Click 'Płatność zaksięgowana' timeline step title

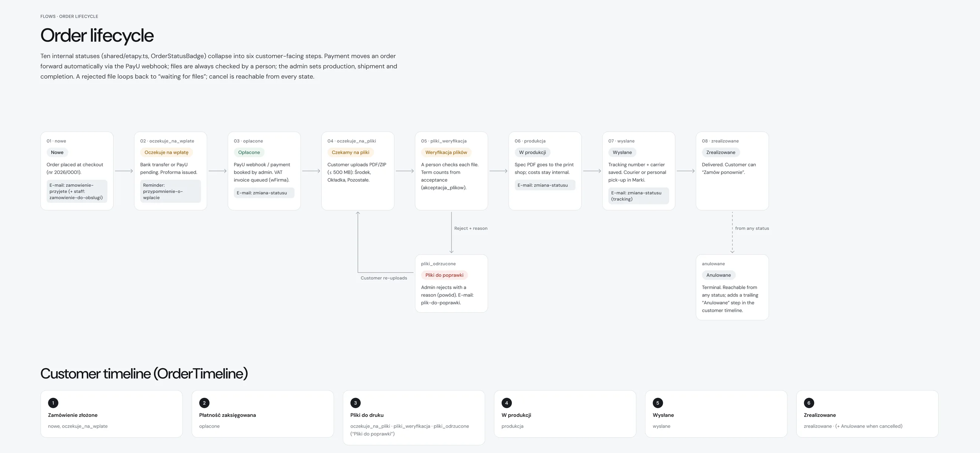pos(228,415)
